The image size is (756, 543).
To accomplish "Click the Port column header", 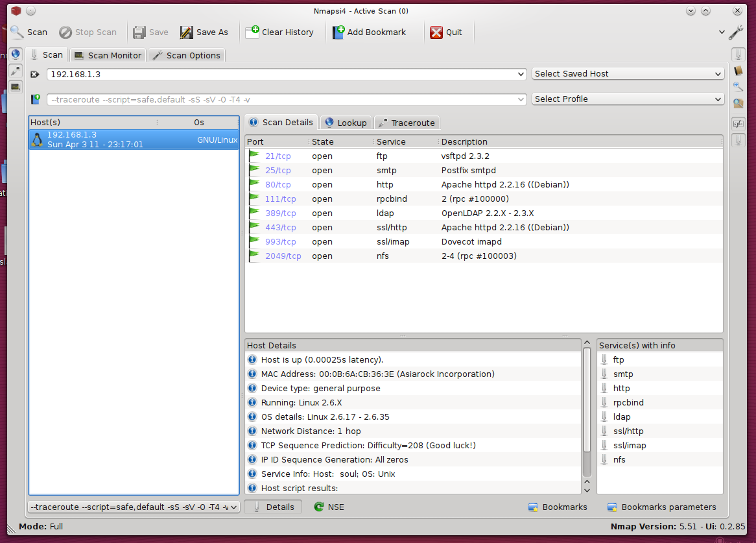I will (x=277, y=142).
